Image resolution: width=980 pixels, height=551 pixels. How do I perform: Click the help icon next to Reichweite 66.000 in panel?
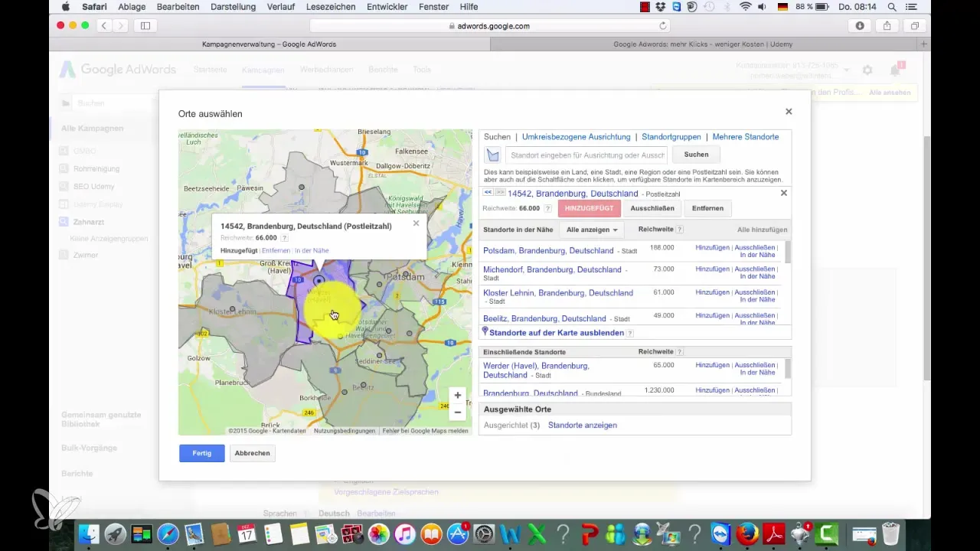tap(547, 208)
